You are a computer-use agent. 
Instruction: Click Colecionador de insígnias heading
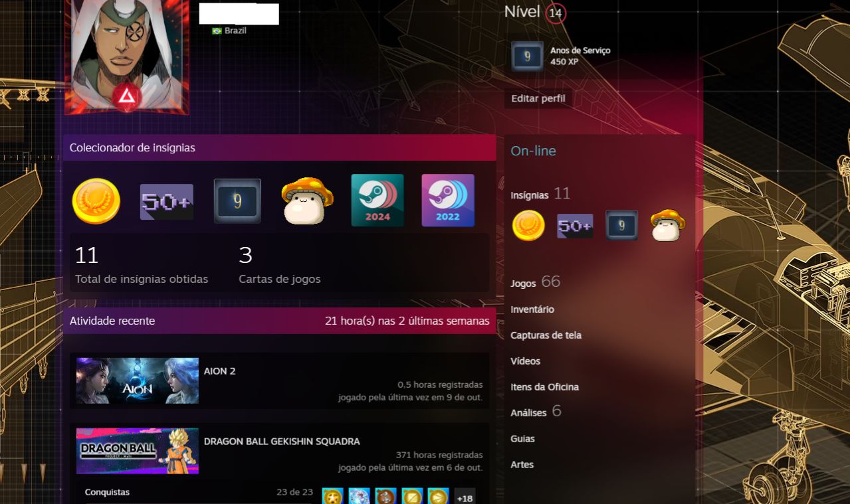[132, 148]
